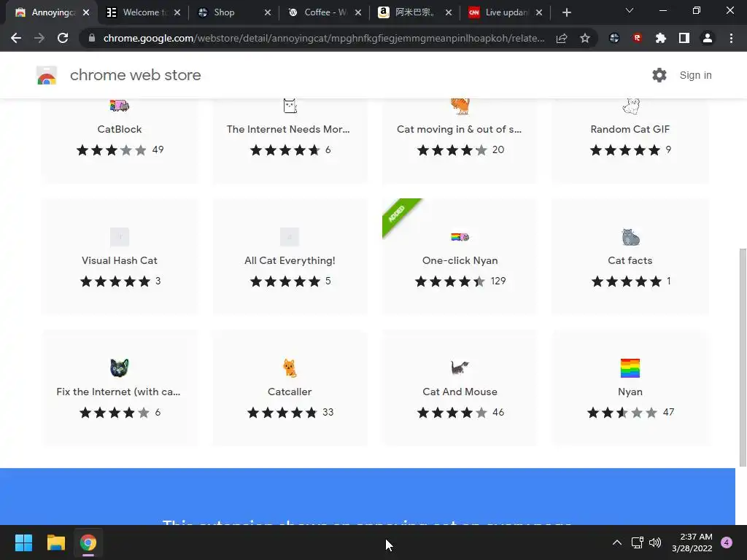The height and width of the screenshot is (560, 747).
Task: Click All Cat Everything placeholder icon
Action: click(289, 237)
